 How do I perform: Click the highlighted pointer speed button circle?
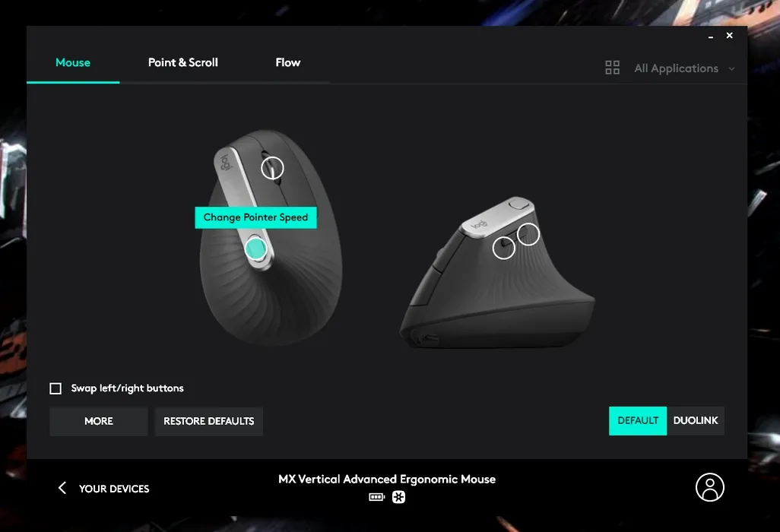[256, 249]
